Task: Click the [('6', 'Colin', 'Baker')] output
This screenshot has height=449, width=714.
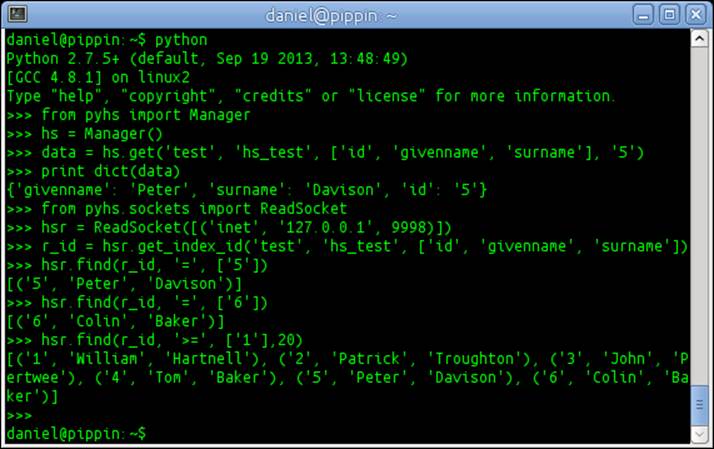Action: pos(116,321)
